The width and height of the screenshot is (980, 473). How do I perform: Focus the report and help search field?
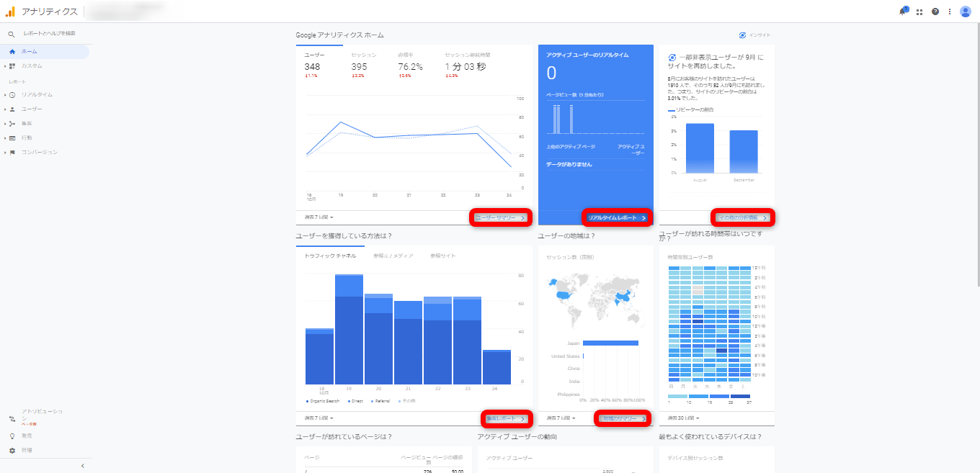tap(49, 34)
